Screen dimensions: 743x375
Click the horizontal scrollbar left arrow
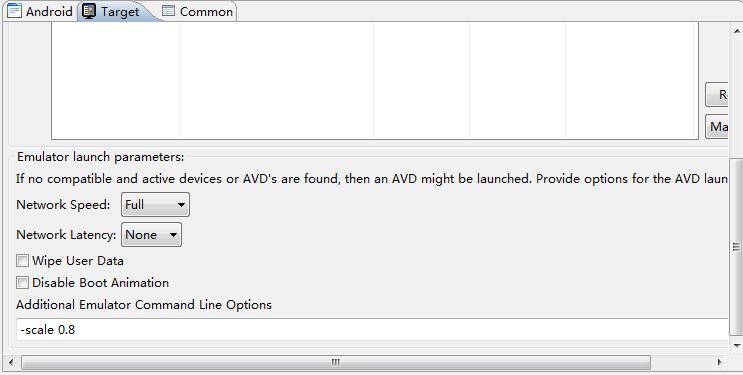tap(11, 363)
